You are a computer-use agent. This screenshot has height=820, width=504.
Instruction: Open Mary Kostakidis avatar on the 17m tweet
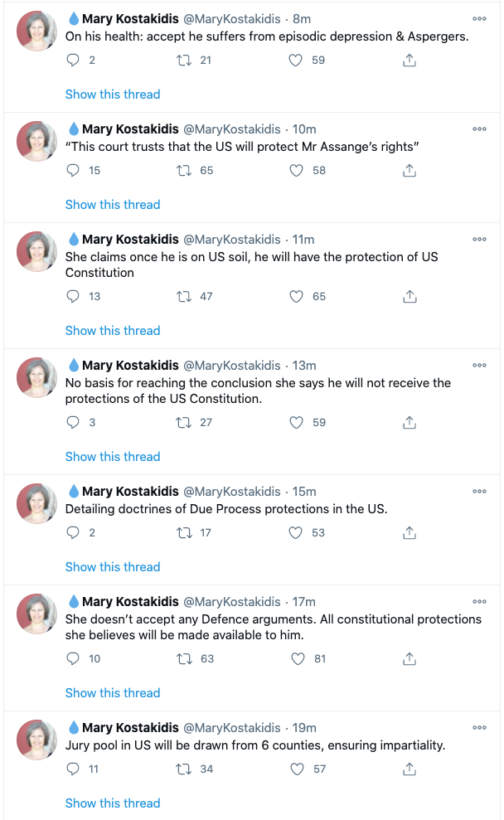(37, 614)
